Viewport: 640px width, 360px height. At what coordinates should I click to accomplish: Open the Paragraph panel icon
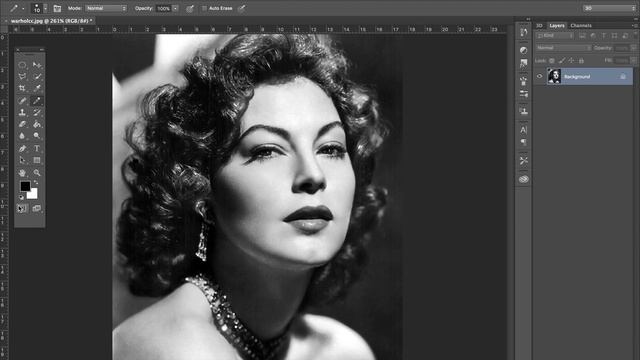pyautogui.click(x=524, y=142)
